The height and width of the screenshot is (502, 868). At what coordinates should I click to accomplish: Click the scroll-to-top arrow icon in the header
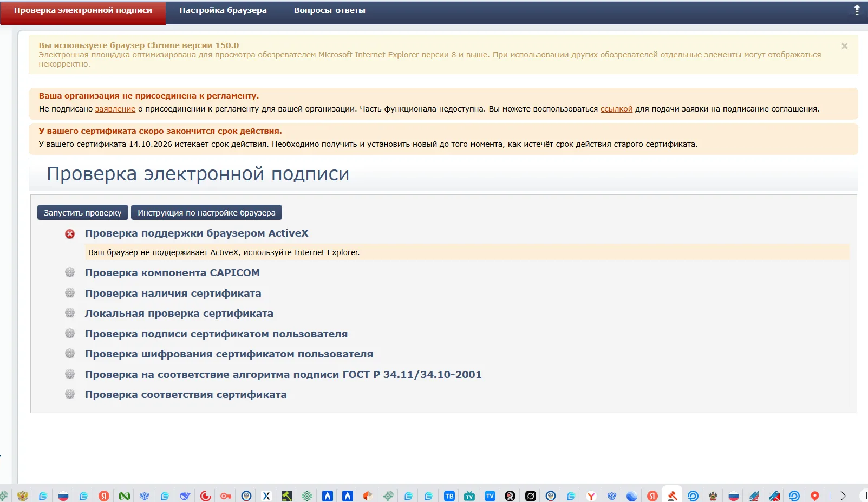pyautogui.click(x=857, y=10)
